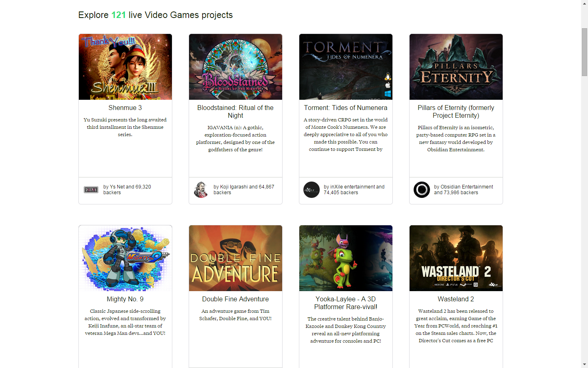
Task: Click the scrollbar down arrow
Action: click(x=585, y=364)
